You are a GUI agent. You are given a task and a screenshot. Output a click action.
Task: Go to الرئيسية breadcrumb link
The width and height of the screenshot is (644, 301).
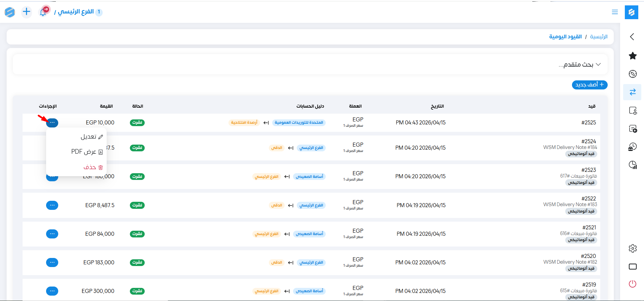[599, 37]
